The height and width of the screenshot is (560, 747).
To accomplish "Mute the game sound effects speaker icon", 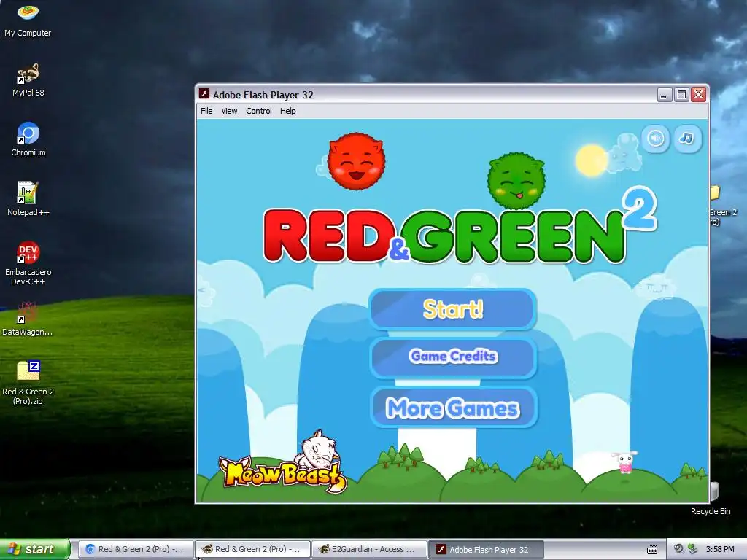I will point(656,139).
